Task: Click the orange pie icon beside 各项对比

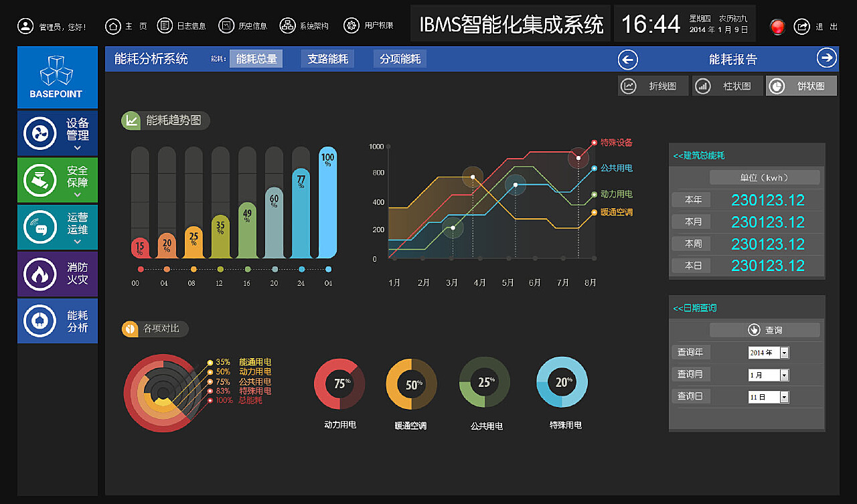Action: pos(130,329)
